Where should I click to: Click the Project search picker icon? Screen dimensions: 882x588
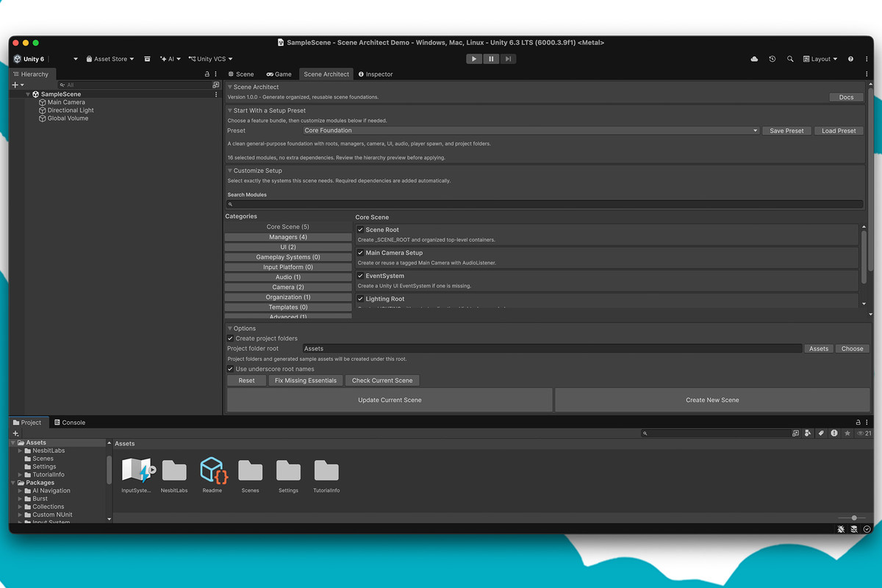[795, 434]
